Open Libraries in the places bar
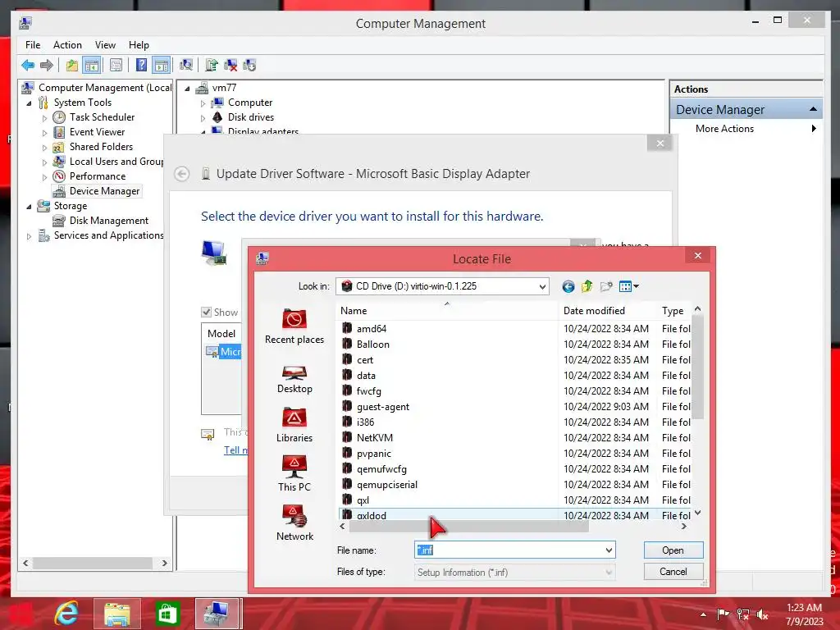Screen dimensions: 840x630 294,426
